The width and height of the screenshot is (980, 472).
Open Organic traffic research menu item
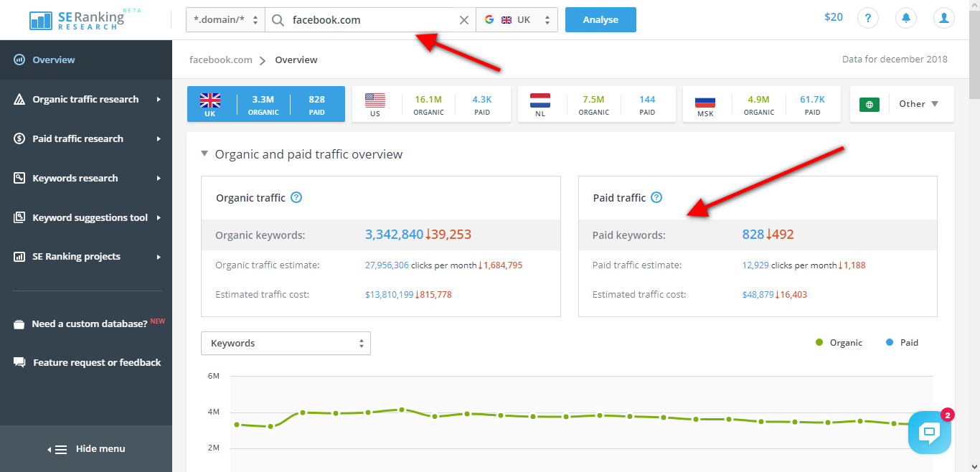point(86,99)
